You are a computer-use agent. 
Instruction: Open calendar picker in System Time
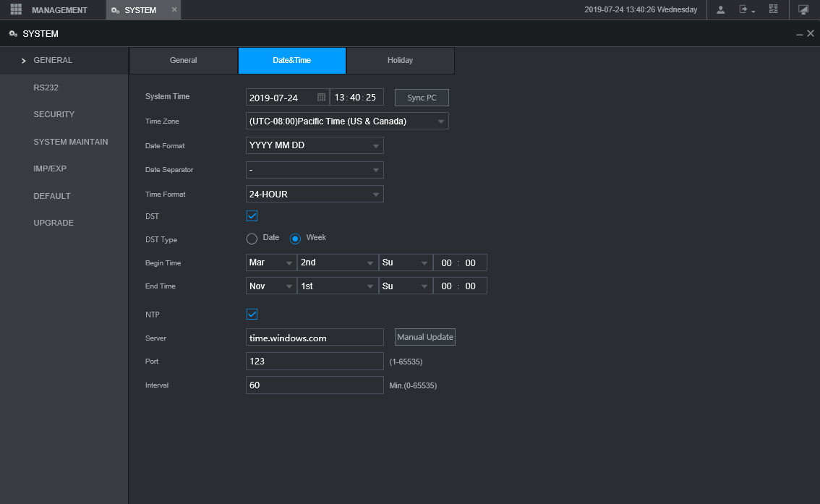click(x=322, y=98)
